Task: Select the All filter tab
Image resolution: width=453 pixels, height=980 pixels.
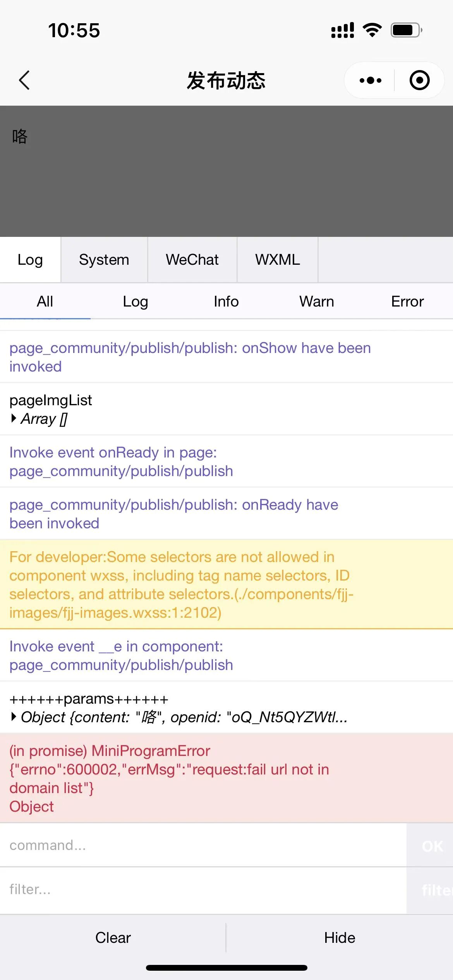Action: [45, 302]
